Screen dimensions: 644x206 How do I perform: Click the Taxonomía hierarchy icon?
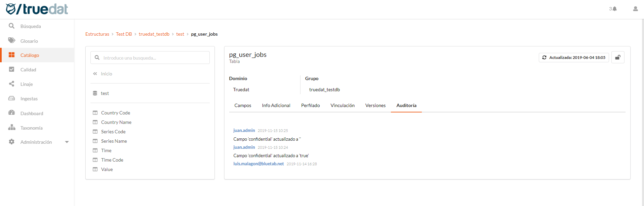12,128
